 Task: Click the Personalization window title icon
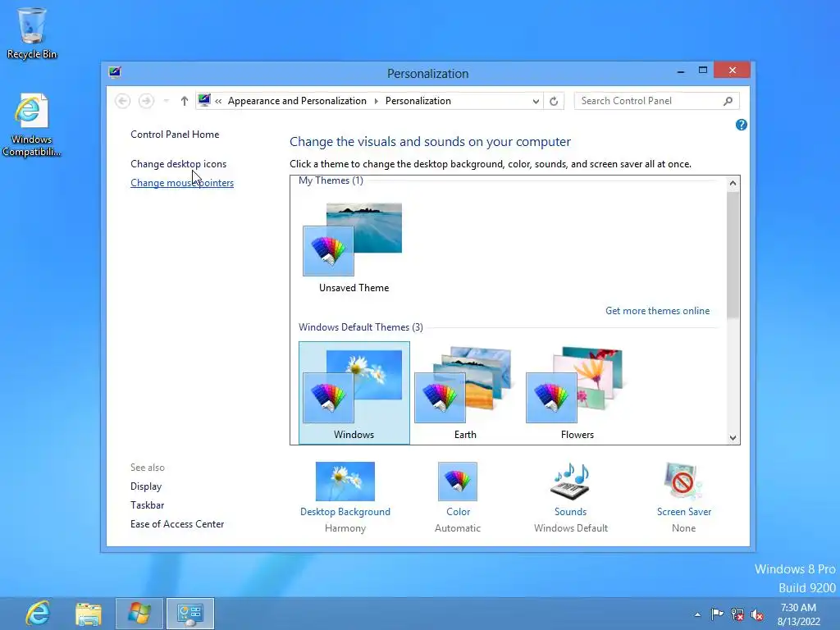[x=115, y=73]
